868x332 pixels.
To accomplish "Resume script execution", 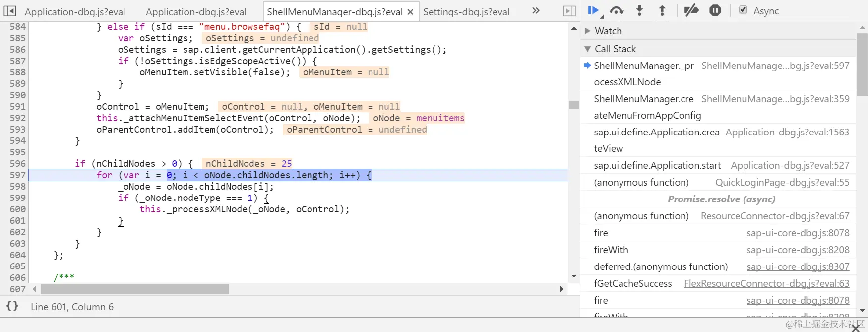I will tap(593, 10).
